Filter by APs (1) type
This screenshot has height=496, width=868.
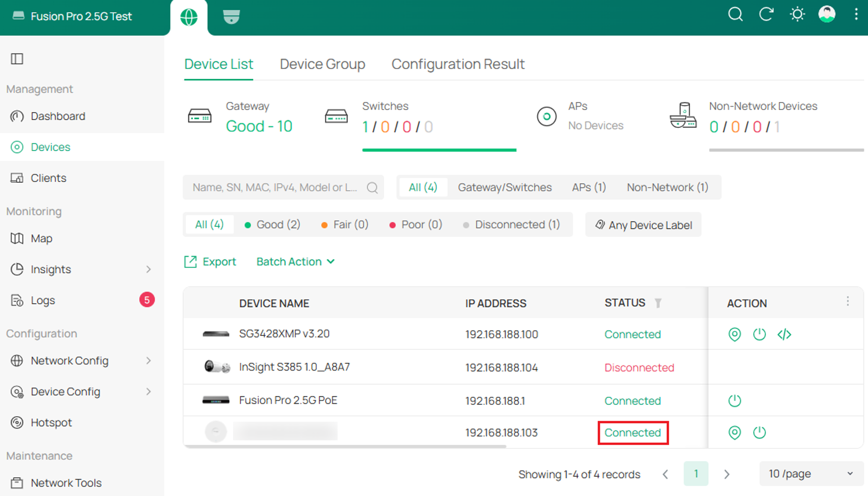pos(589,187)
